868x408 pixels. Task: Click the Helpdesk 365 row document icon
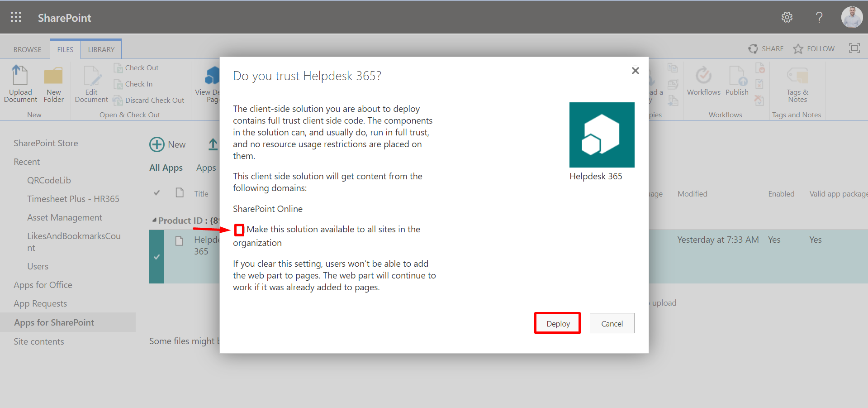(x=180, y=240)
